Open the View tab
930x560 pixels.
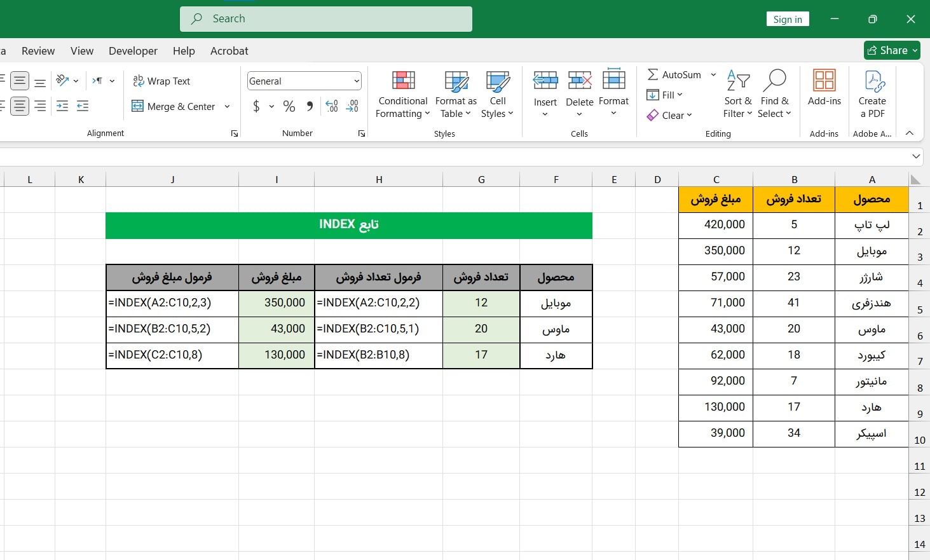click(x=82, y=51)
